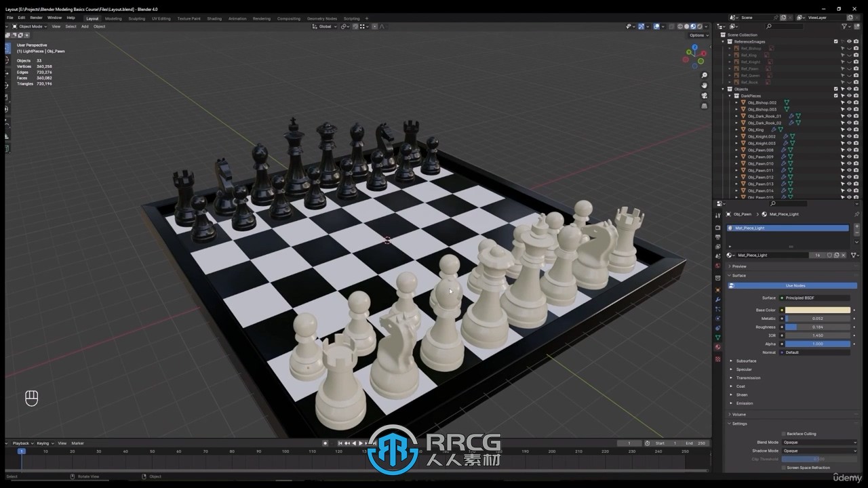The height and width of the screenshot is (488, 868).
Task: Click the Alpha slider
Action: tap(817, 344)
